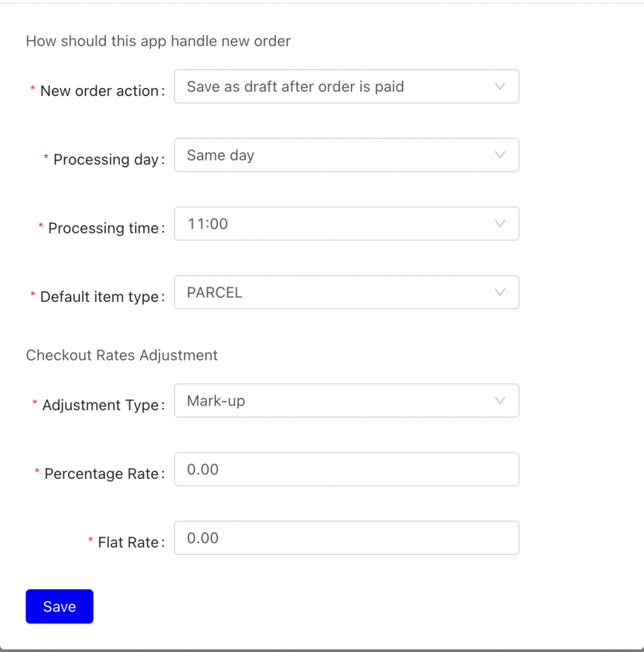This screenshot has height=652, width=644.
Task: Open the New order action dropdown
Action: (x=346, y=87)
